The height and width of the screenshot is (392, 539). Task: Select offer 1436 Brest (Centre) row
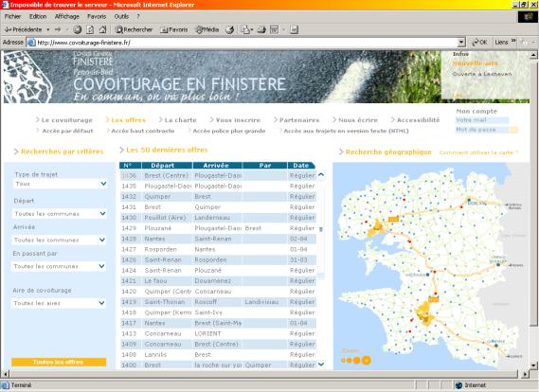[x=218, y=175]
